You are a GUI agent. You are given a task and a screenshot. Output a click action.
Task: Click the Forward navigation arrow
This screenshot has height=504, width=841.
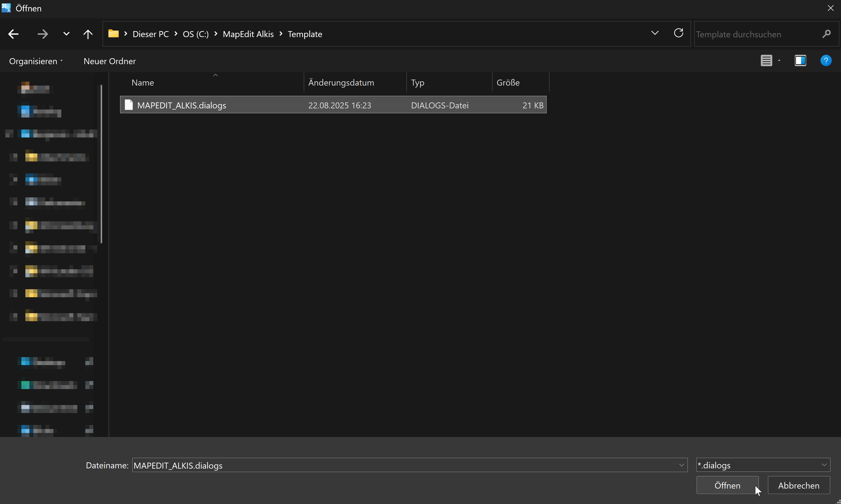(x=43, y=34)
